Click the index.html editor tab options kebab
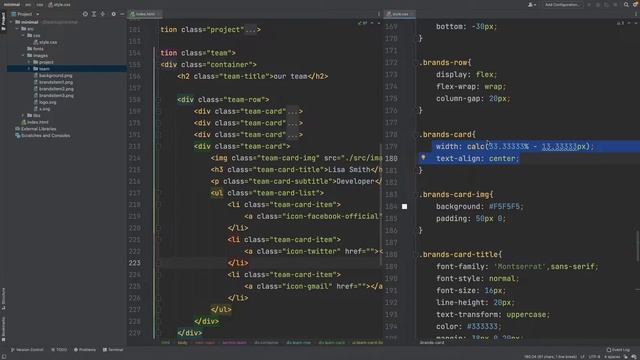This screenshot has height=360, width=640. (x=379, y=14)
